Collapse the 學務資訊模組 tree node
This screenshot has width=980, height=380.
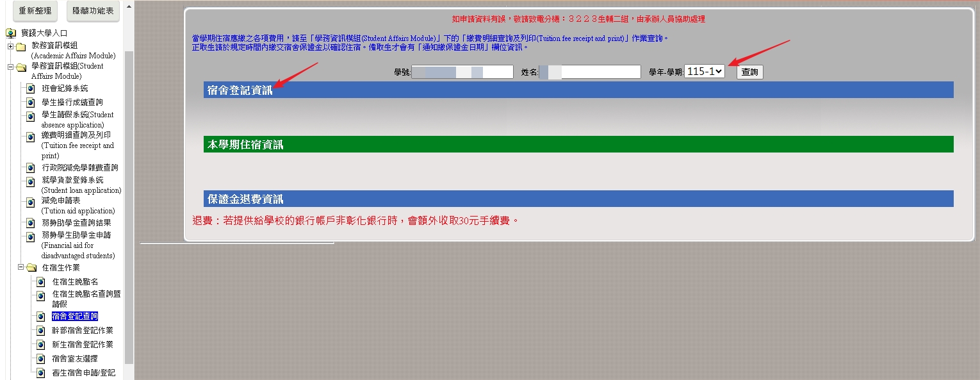tap(10, 67)
